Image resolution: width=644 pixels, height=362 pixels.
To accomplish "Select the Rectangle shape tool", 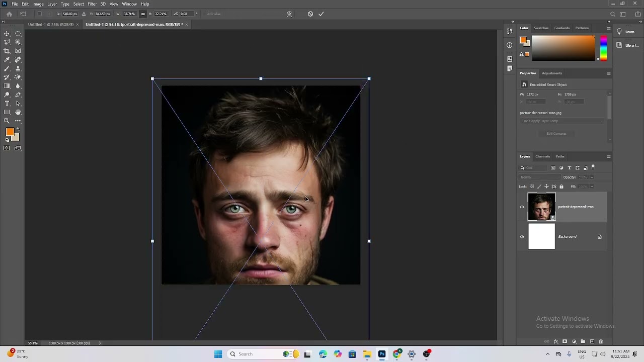I will pyautogui.click(x=7, y=112).
